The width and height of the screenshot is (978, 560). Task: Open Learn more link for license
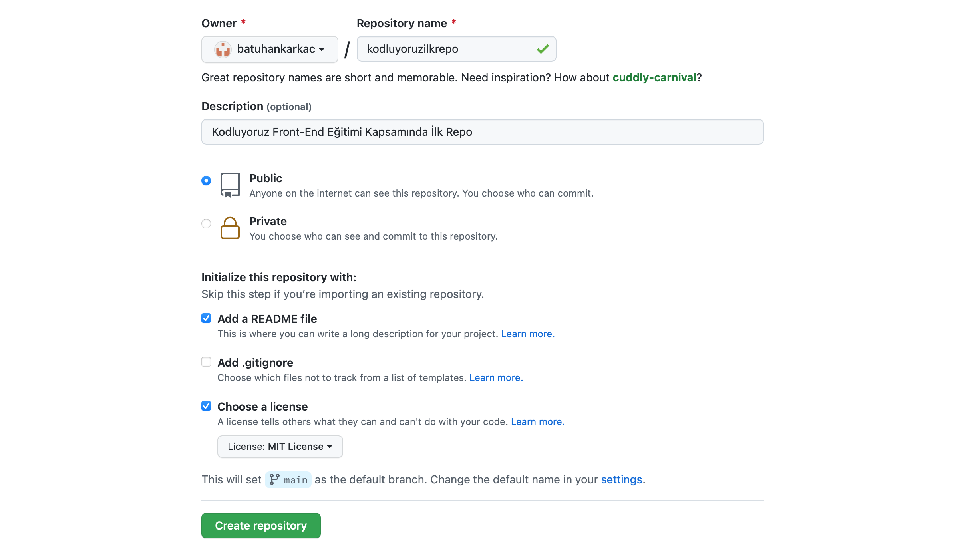tap(537, 422)
